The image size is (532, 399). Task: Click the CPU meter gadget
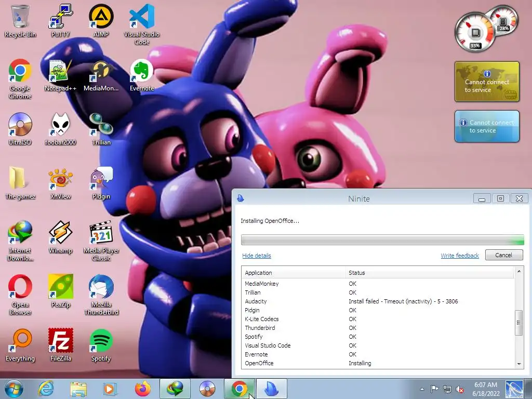[475, 33]
